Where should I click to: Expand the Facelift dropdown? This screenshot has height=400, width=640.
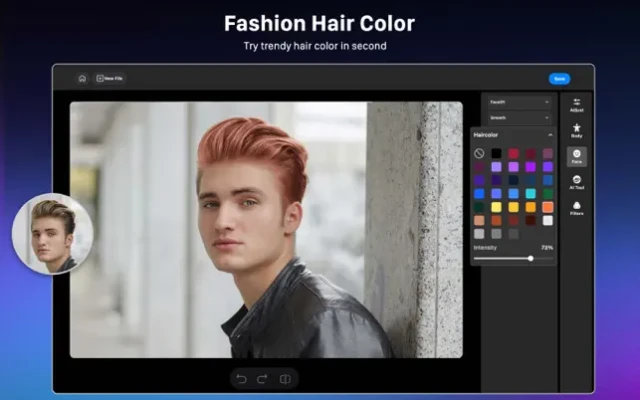(x=519, y=101)
